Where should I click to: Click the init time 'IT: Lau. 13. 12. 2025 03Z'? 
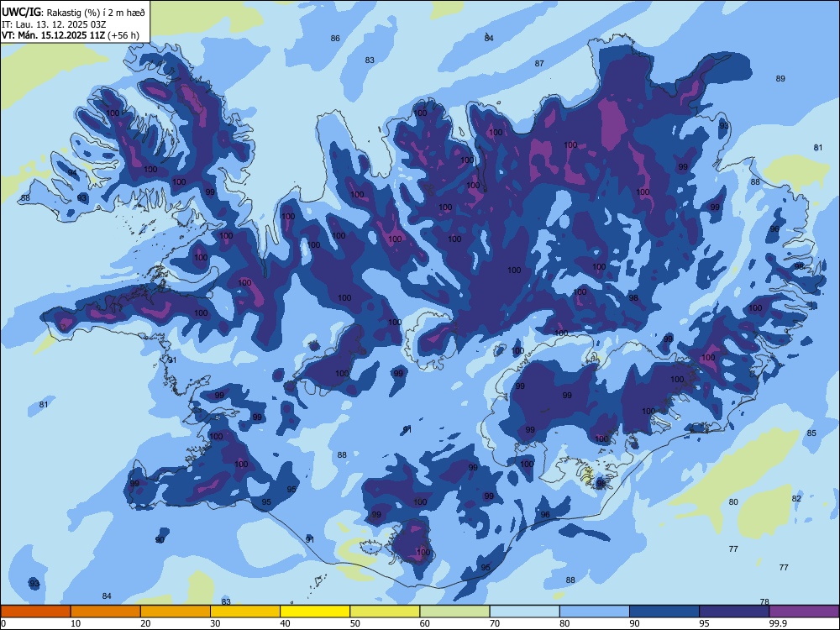point(54,24)
